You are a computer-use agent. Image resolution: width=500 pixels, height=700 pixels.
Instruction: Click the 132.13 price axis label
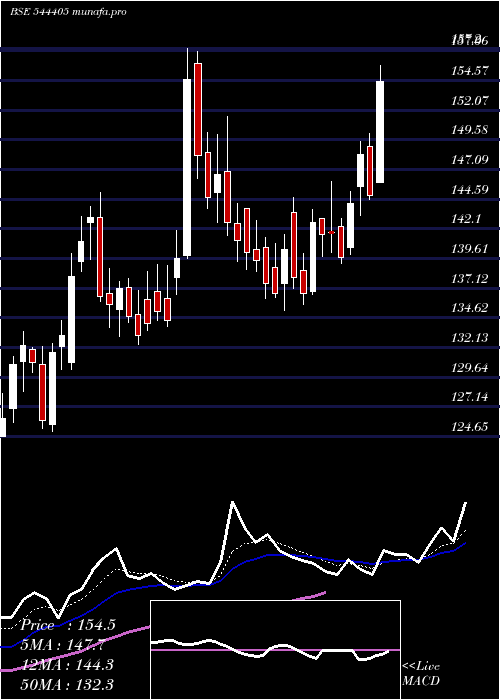pos(470,338)
